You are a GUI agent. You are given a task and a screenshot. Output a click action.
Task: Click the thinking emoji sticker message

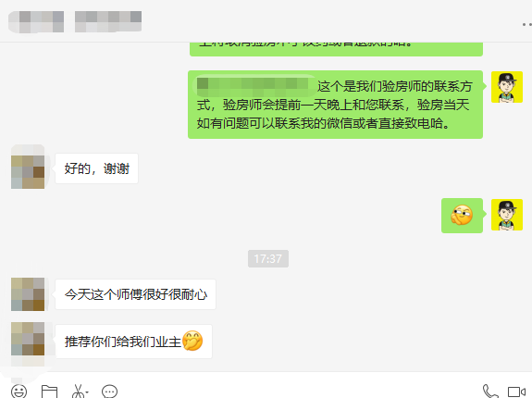point(462,216)
